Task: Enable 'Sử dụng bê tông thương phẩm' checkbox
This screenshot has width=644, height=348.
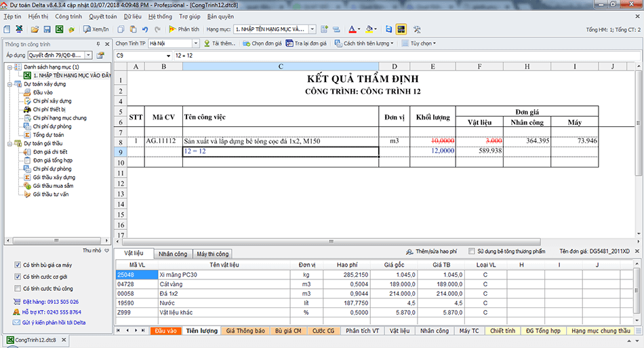Action: tap(472, 251)
